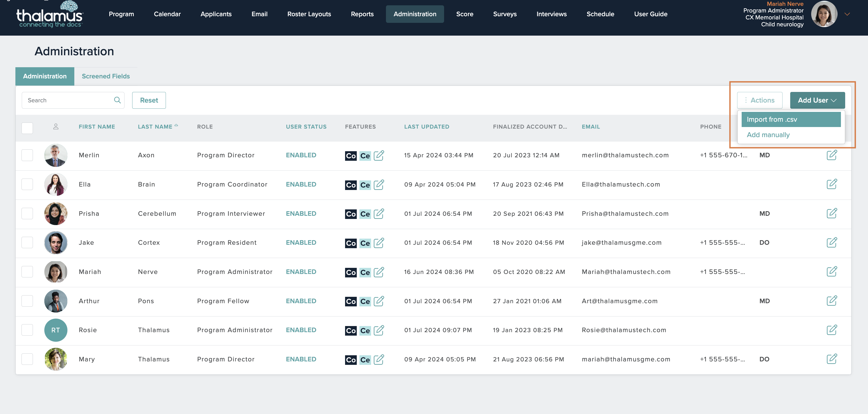This screenshot has width=868, height=414.
Task: Edit features icon for Ella Brain
Action: (x=379, y=185)
